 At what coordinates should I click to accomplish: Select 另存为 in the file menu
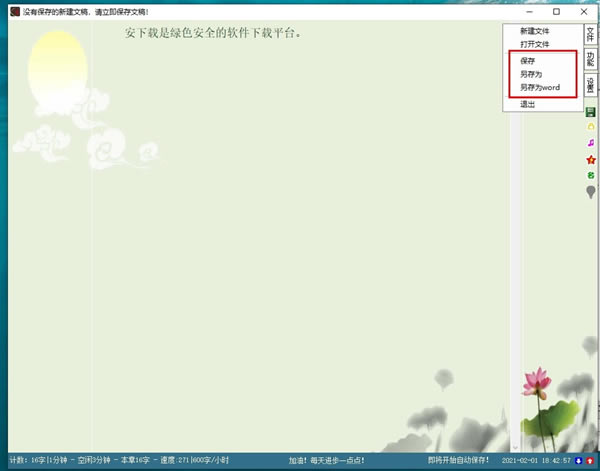click(531, 74)
